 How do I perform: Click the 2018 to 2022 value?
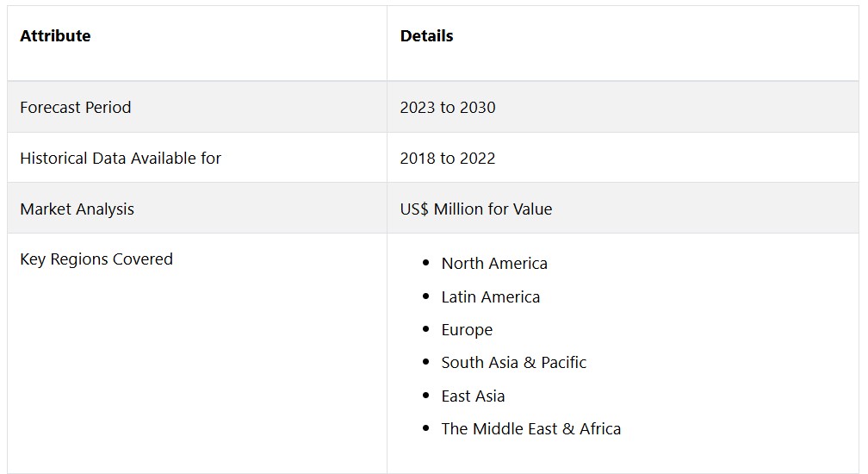tap(448, 159)
